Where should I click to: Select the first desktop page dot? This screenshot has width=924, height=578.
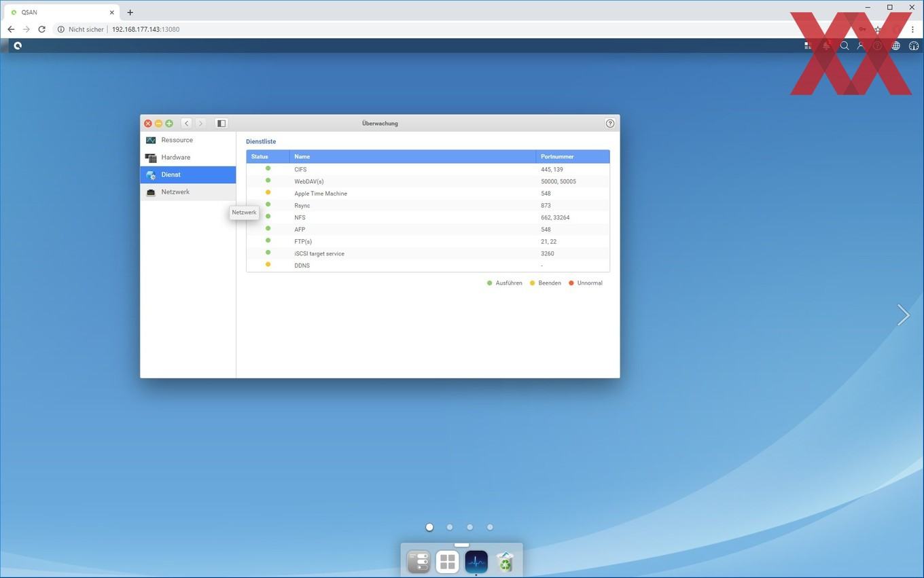(429, 527)
